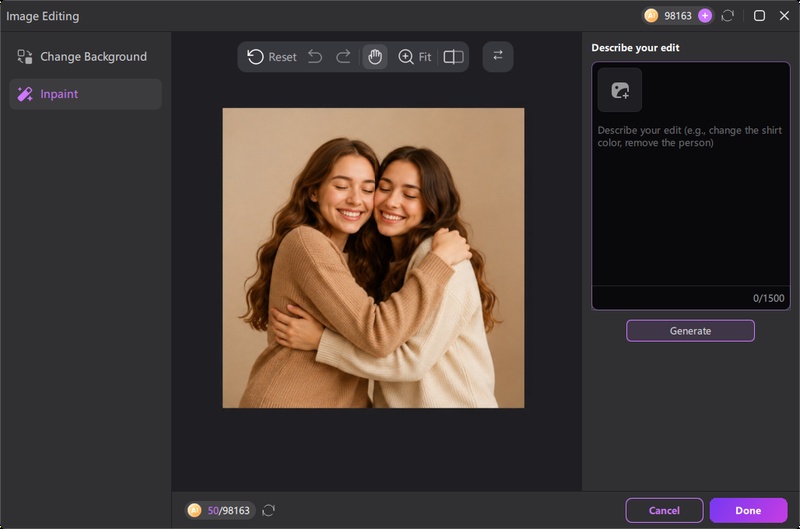Click the Reset circular arrow icon
The height and width of the screenshot is (529, 800).
click(255, 57)
